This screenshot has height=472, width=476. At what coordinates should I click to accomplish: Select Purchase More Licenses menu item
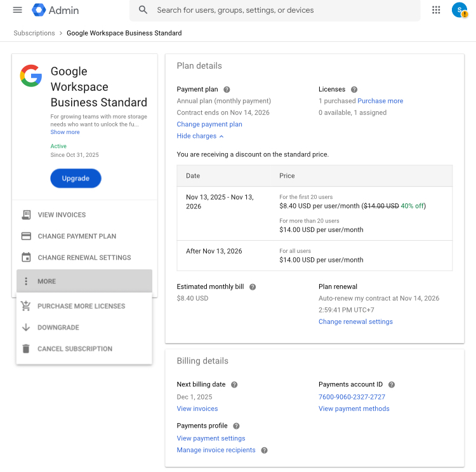81,306
